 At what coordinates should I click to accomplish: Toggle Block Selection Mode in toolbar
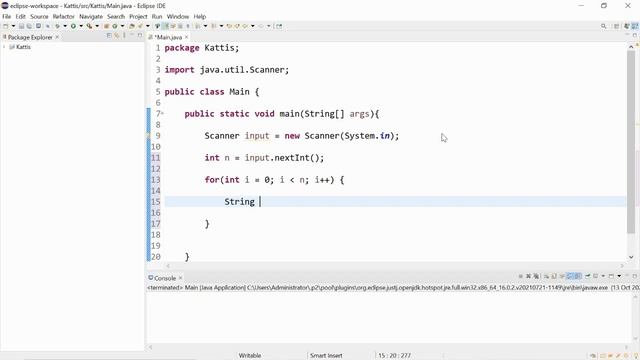tap(180, 26)
